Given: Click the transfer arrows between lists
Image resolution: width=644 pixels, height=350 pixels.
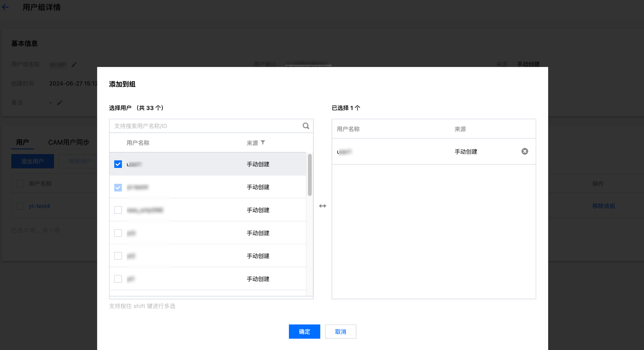Looking at the screenshot, I should (322, 206).
